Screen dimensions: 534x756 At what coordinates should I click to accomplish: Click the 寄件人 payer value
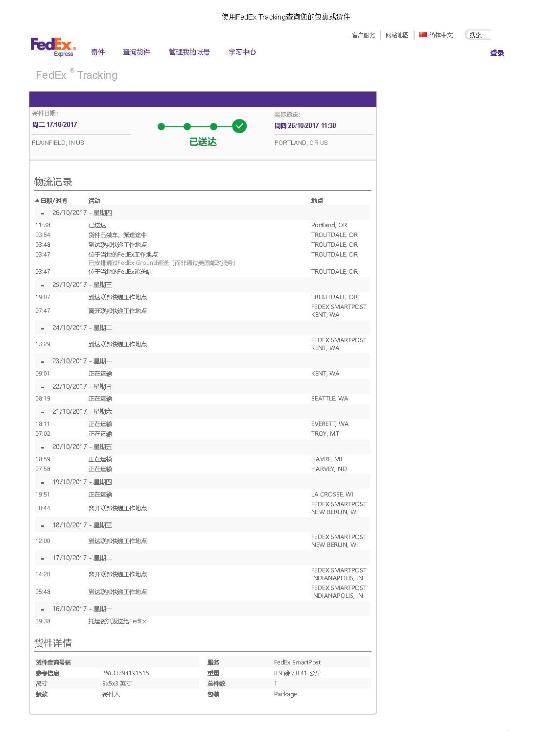111,694
